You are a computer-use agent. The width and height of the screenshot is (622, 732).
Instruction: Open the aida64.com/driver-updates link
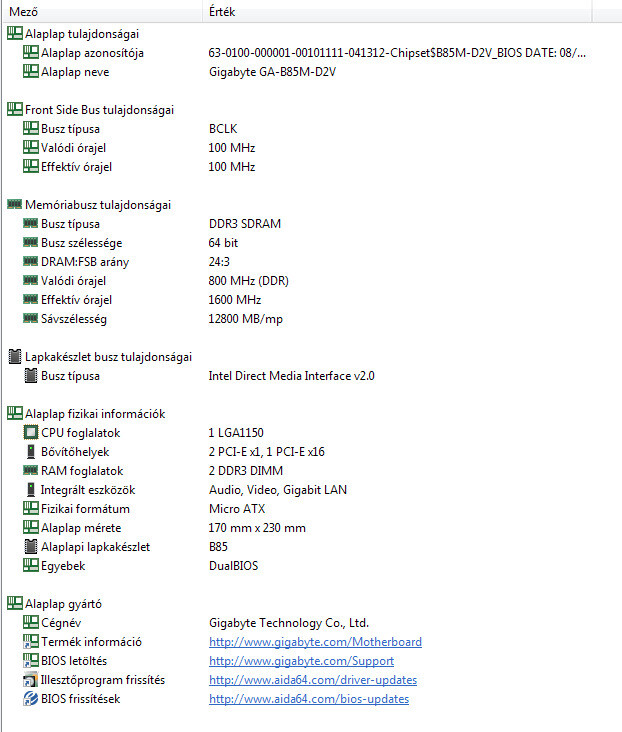click(313, 680)
